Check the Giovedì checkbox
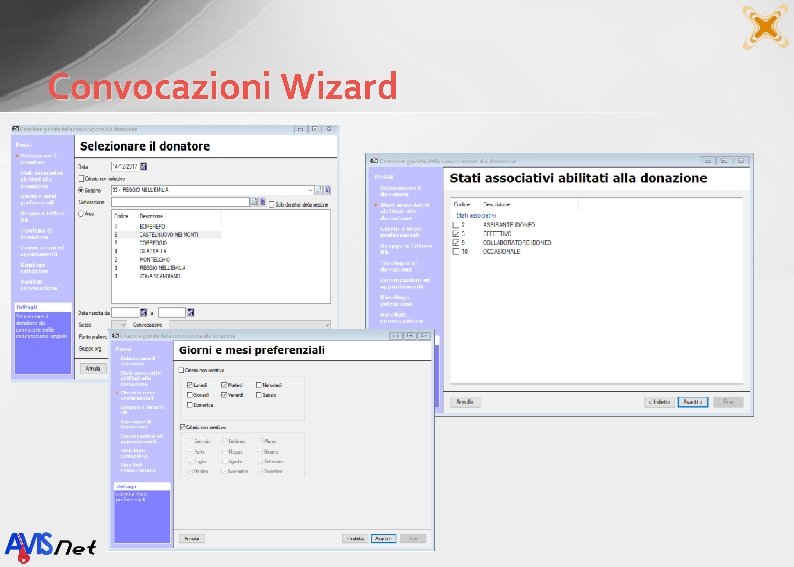The image size is (794, 567). (x=190, y=395)
